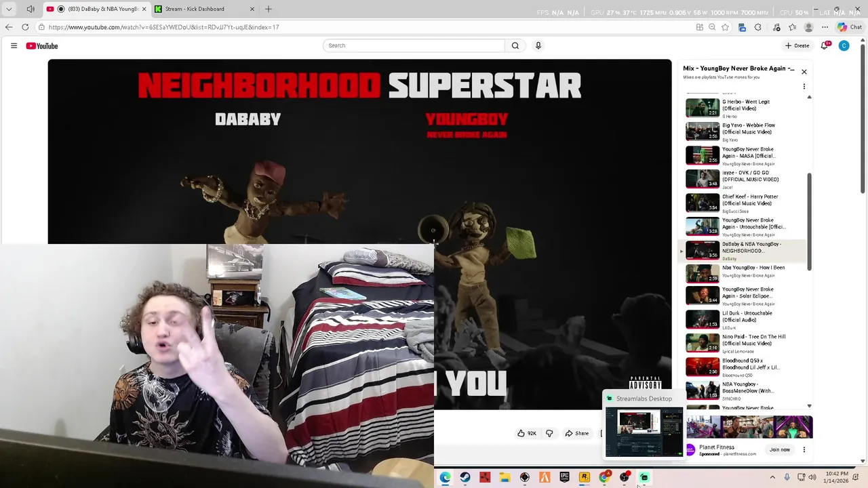Open YouTube notifications bell
The image size is (868, 488).
825,45
